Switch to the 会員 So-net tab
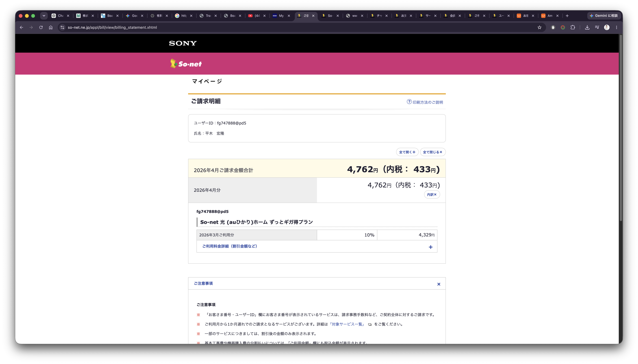The width and height of the screenshot is (638, 364). click(450, 16)
